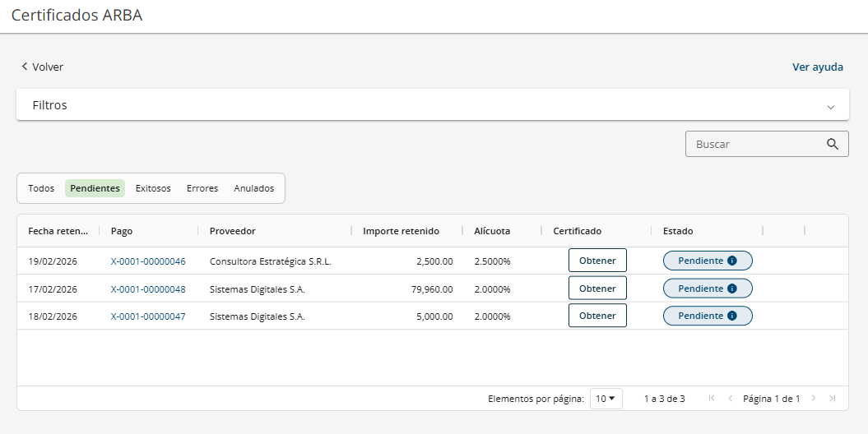
Task: Obtain certificate for payment X-0001-00000048
Action: click(x=597, y=289)
